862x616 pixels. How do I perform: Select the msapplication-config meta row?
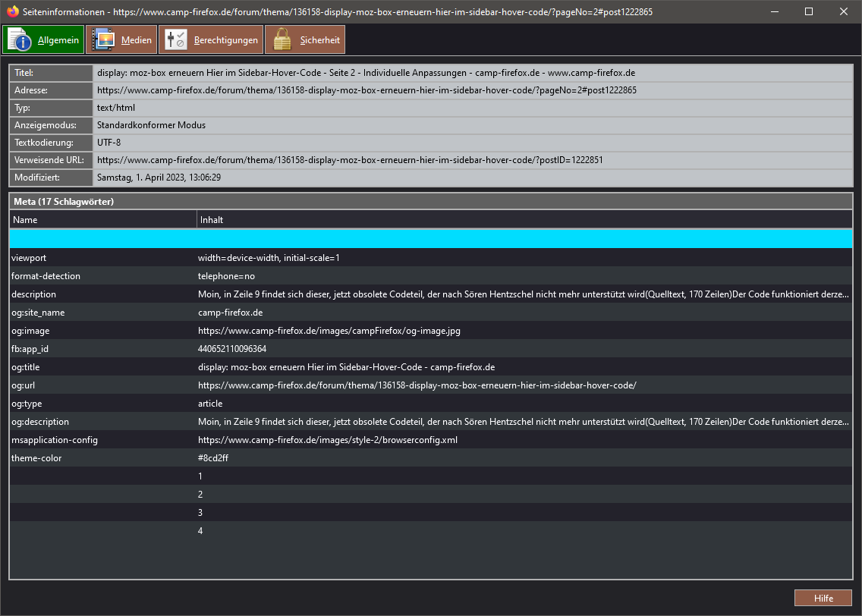[x=430, y=440]
